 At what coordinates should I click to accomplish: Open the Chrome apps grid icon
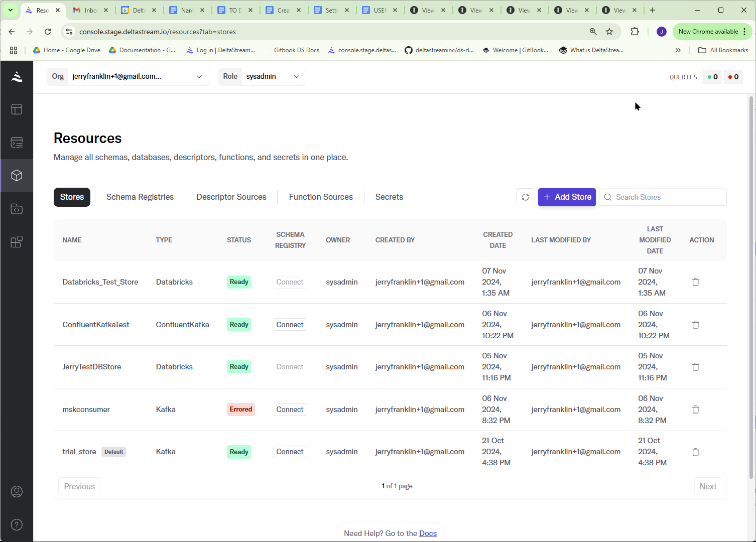14,50
